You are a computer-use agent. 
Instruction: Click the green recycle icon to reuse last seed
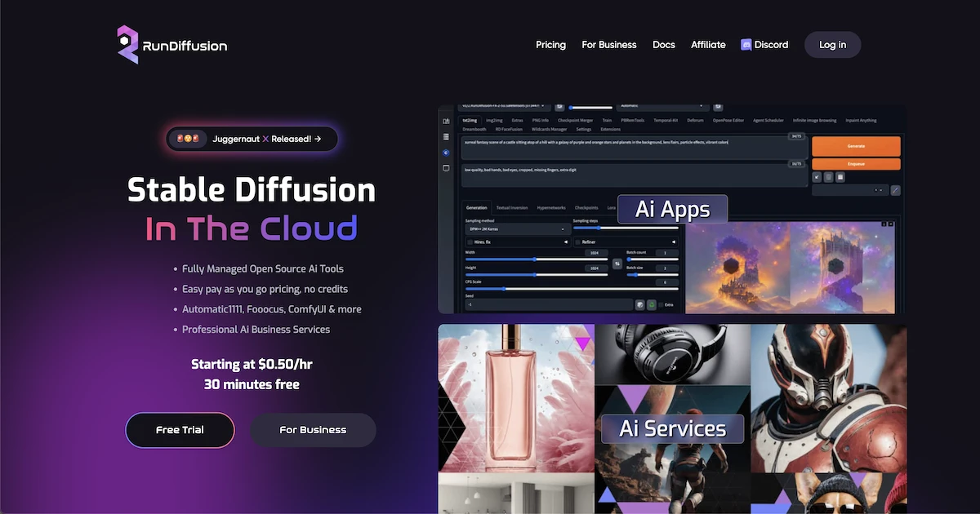[x=652, y=304]
